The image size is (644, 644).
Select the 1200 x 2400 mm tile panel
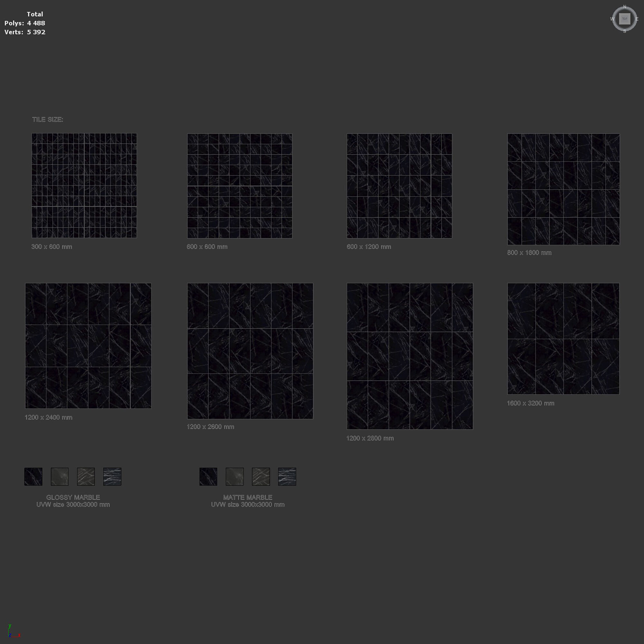(x=88, y=346)
